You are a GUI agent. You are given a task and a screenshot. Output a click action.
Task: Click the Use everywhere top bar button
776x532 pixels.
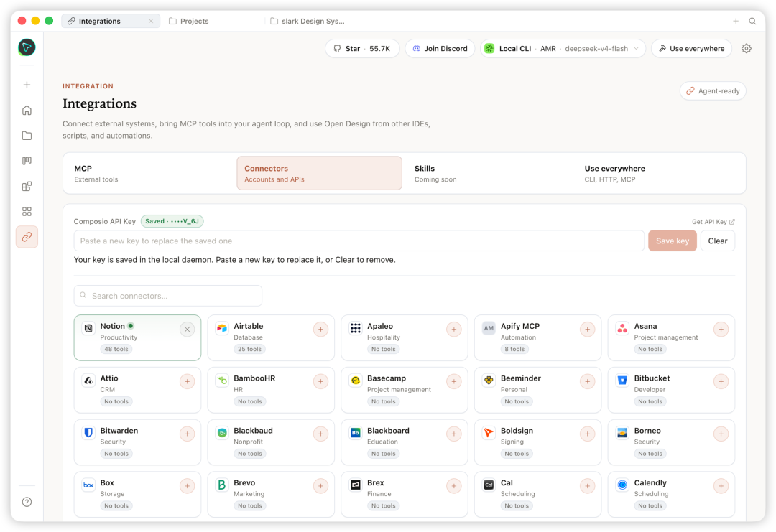tap(691, 48)
